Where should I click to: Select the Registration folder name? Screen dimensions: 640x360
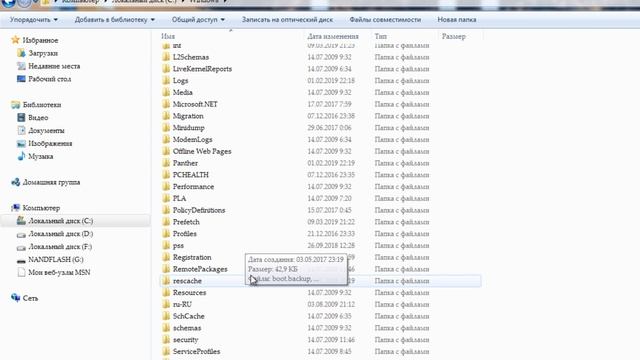(192, 258)
